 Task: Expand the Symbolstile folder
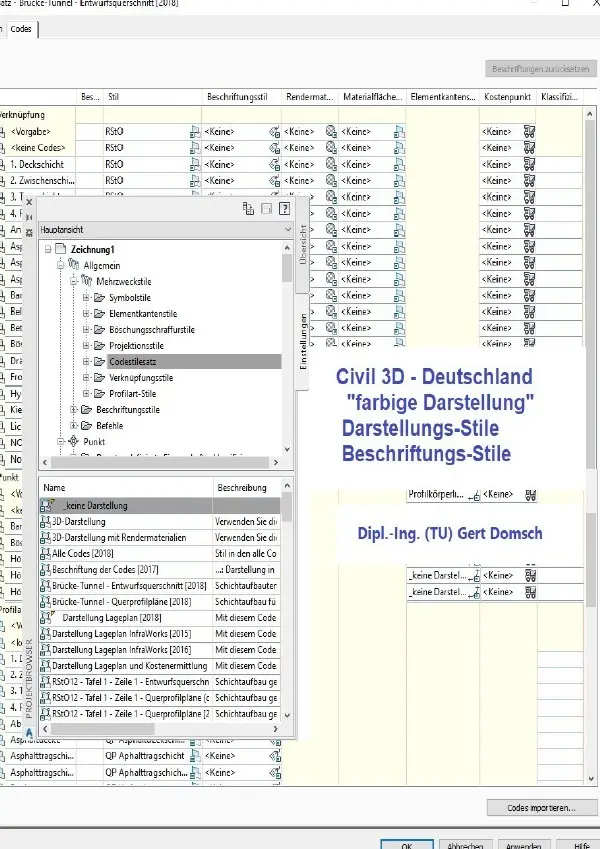(86, 298)
